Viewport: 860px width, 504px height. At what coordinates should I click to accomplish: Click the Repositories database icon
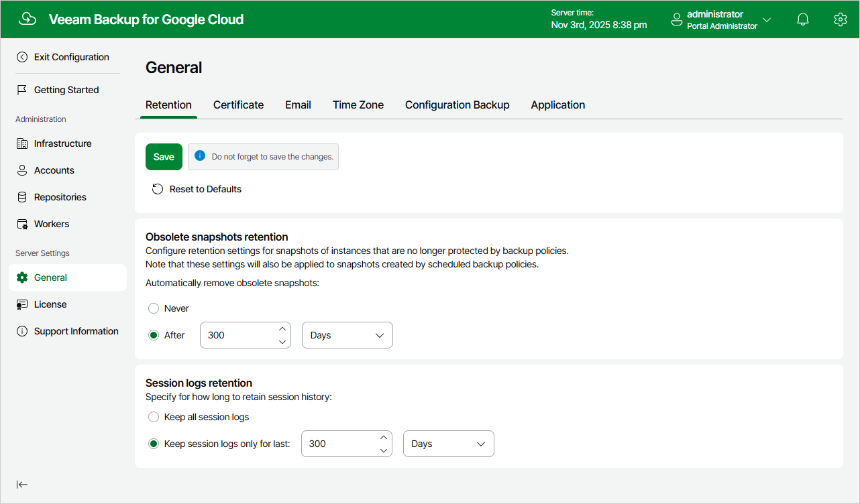[22, 197]
